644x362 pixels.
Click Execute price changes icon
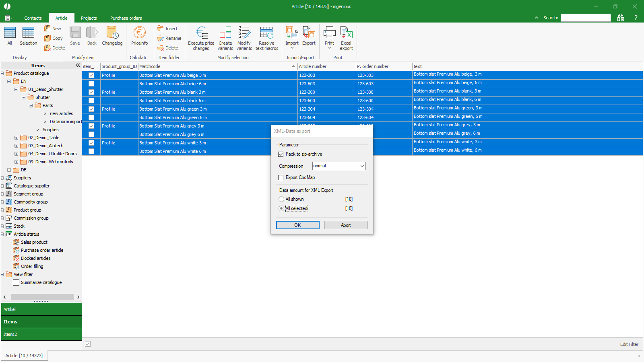tap(201, 33)
